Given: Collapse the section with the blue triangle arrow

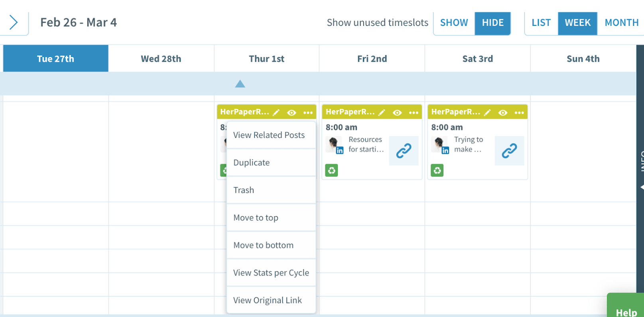Looking at the screenshot, I should pyautogui.click(x=240, y=84).
